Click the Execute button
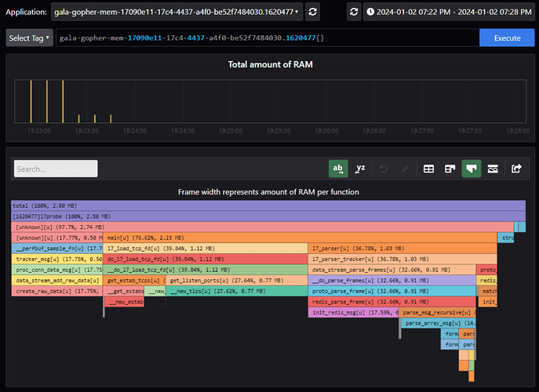 (x=506, y=38)
